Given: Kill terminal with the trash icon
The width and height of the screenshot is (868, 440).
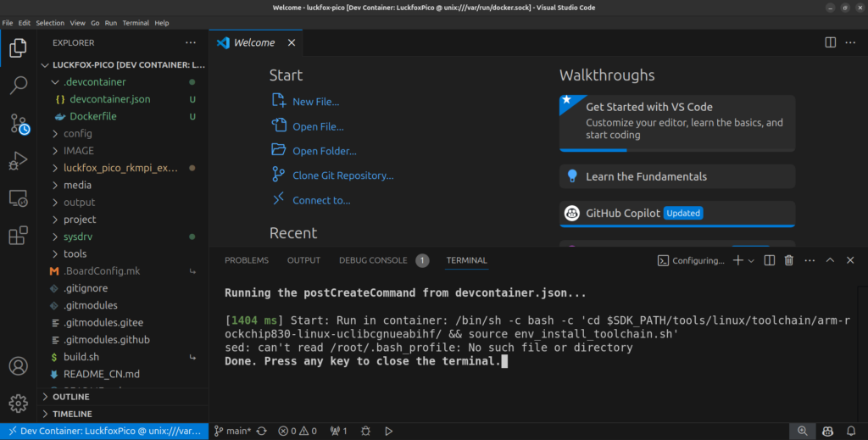Looking at the screenshot, I should pyautogui.click(x=789, y=260).
